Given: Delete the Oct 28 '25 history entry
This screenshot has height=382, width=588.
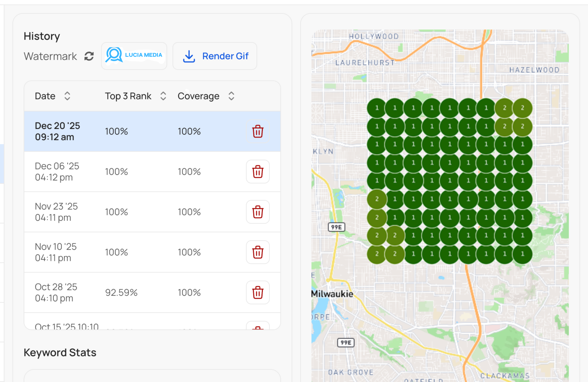Looking at the screenshot, I should pos(258,292).
